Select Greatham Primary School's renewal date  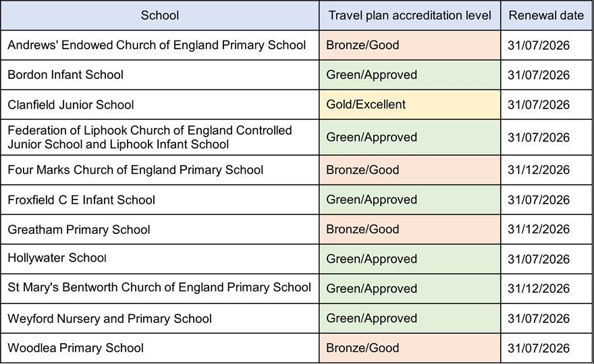click(539, 229)
